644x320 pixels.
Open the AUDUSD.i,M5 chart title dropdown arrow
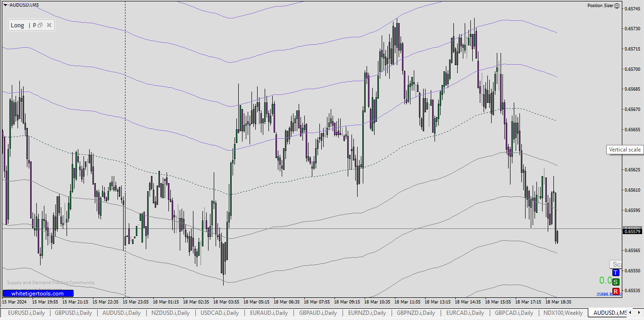(5, 5)
